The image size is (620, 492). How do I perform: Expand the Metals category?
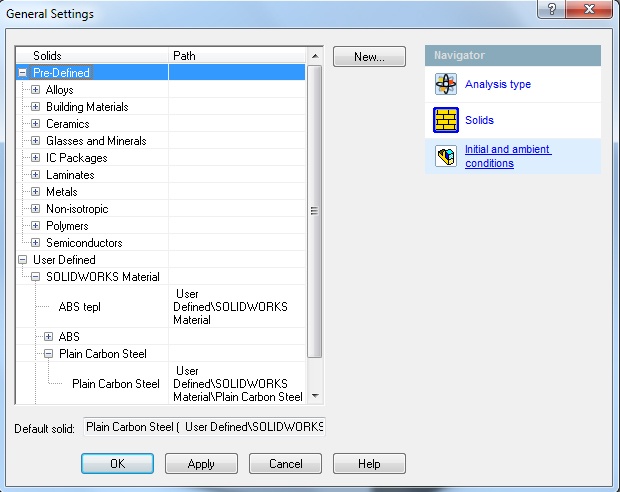click(35, 191)
